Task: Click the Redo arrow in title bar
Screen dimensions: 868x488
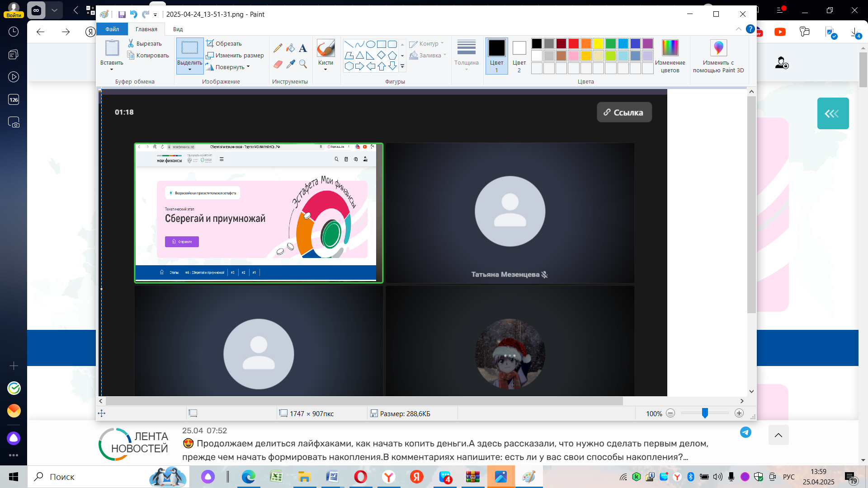Action: pyautogui.click(x=146, y=14)
